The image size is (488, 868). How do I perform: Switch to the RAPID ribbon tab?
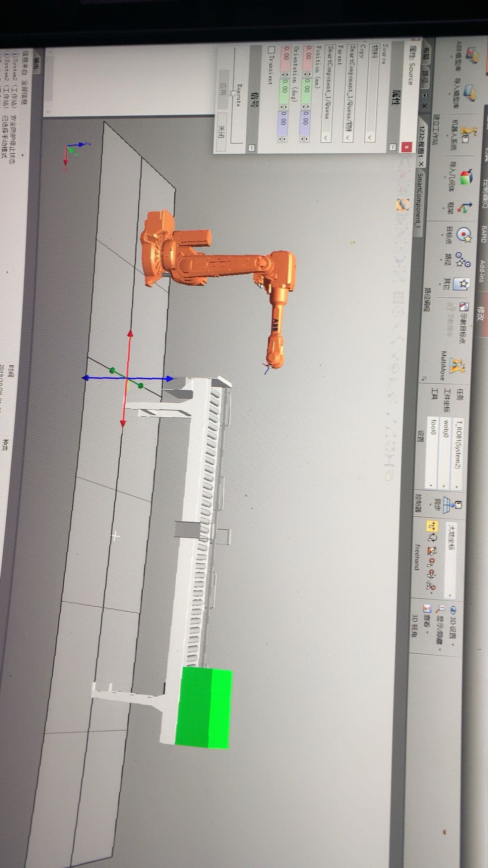483,235
